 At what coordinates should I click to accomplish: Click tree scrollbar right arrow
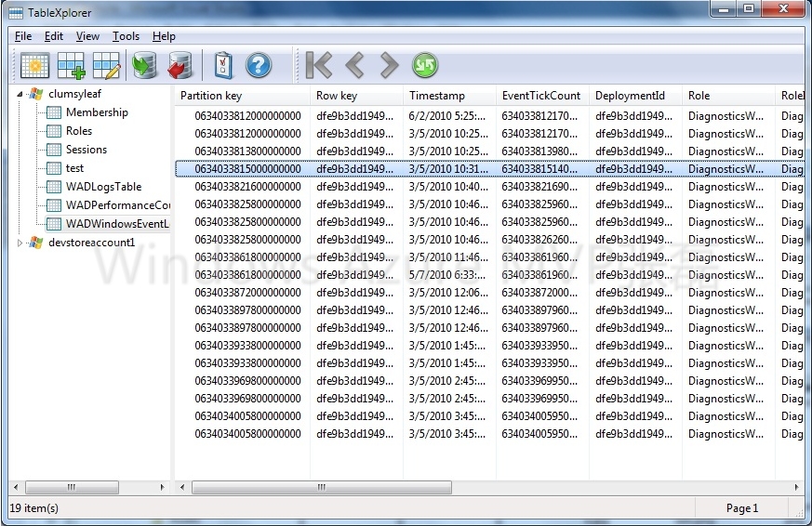(162, 487)
